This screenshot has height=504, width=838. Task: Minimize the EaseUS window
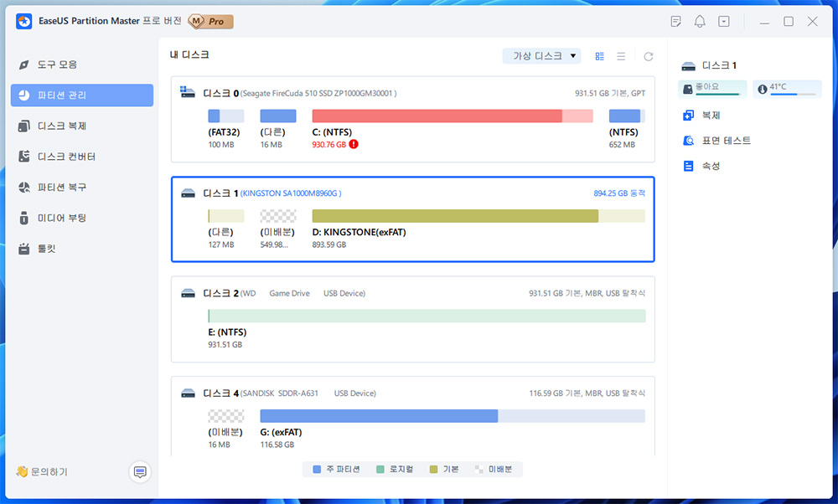click(764, 22)
